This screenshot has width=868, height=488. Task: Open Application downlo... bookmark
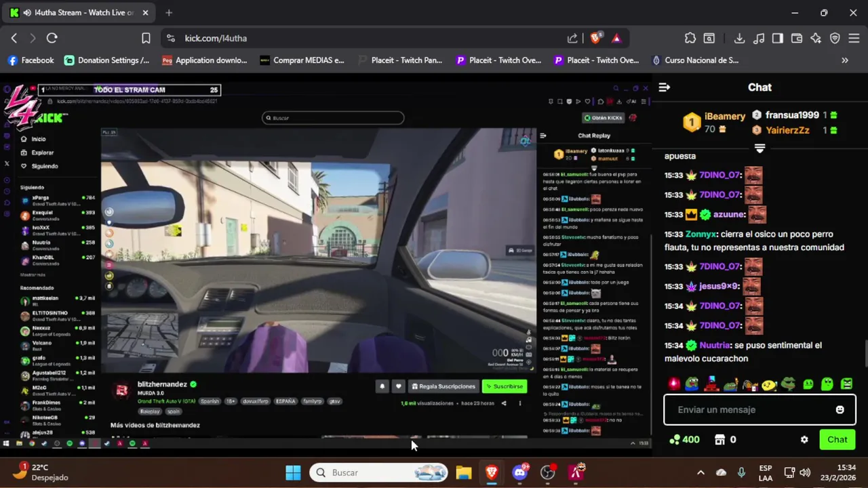[x=205, y=60]
